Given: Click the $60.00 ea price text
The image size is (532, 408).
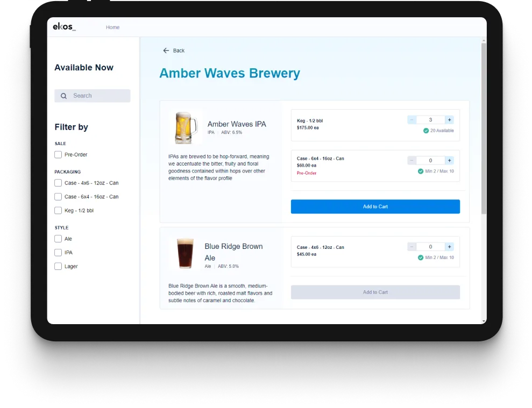Looking at the screenshot, I should [307, 166].
